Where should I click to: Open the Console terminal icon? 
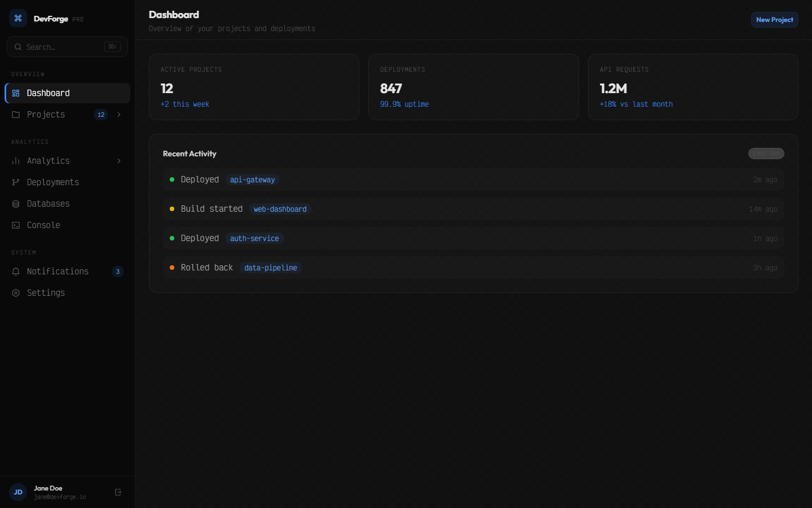(x=16, y=225)
